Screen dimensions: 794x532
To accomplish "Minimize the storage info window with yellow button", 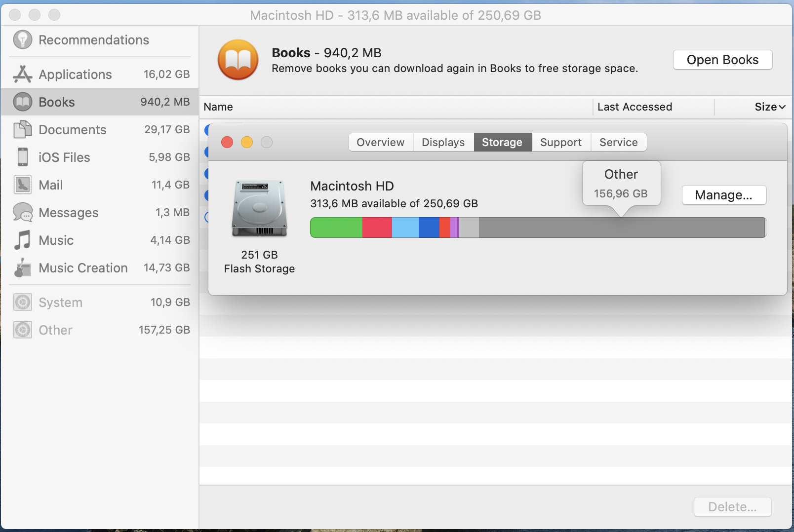I will [247, 143].
